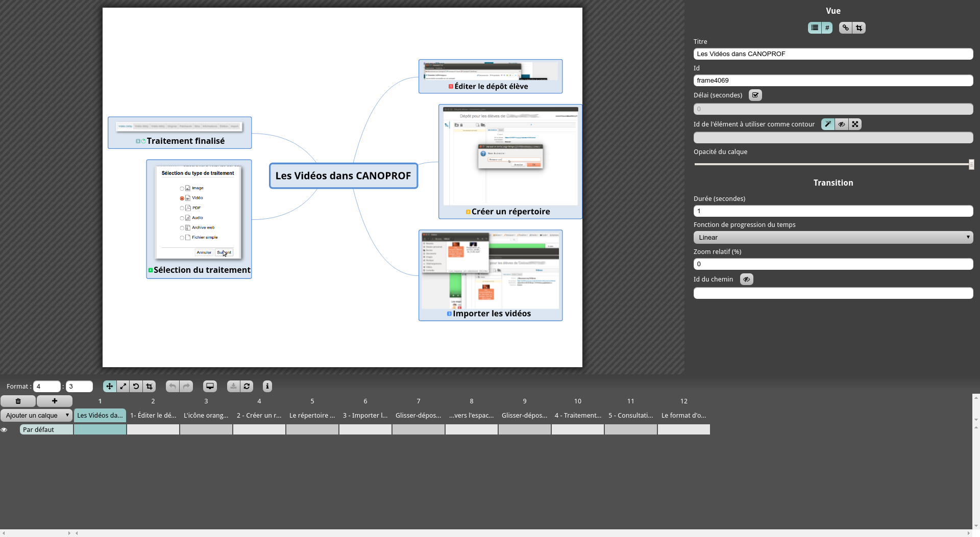
Task: Click the redo arrow button
Action: pyautogui.click(x=187, y=386)
